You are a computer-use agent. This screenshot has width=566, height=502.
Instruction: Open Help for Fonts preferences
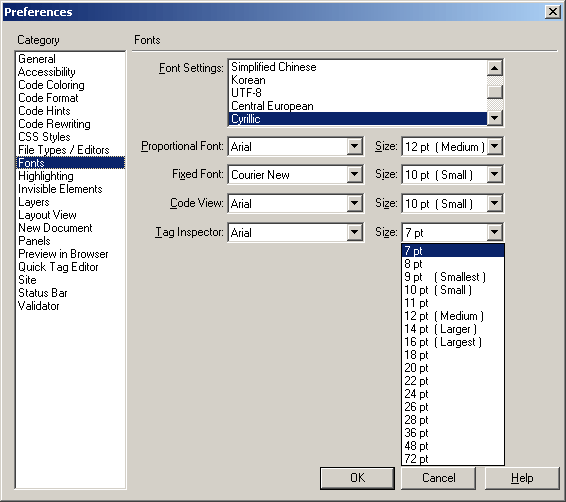point(522,478)
